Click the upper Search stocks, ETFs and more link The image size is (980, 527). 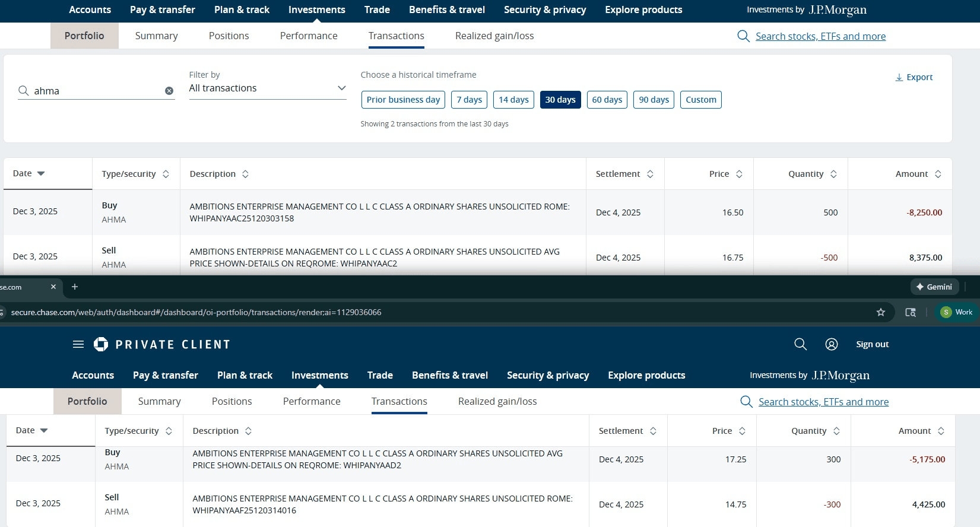820,36
